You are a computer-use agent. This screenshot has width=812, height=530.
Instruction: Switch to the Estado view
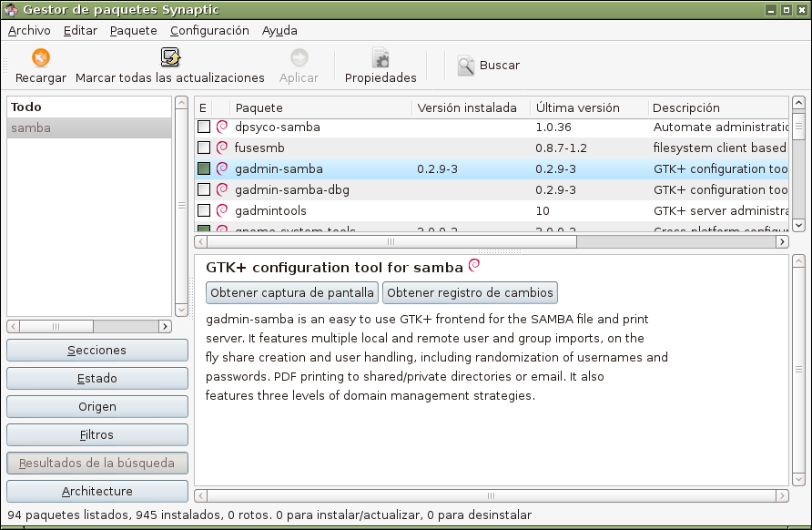(96, 378)
